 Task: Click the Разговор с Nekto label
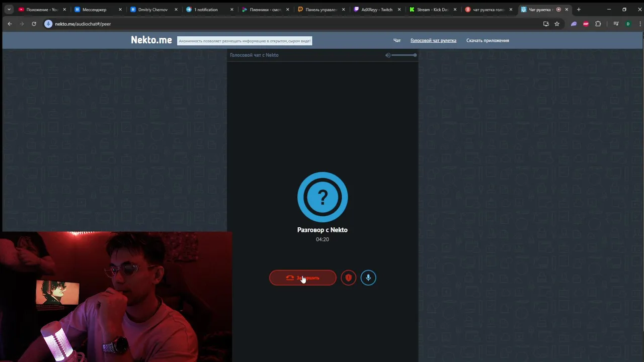323,230
